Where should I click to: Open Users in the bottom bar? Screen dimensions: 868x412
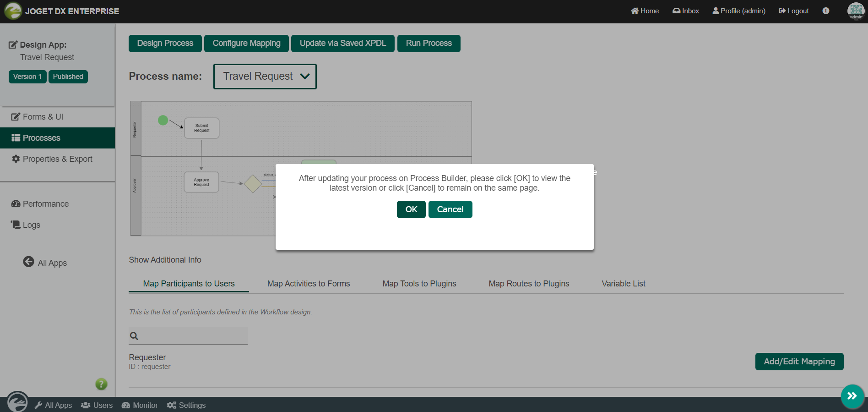(97, 405)
